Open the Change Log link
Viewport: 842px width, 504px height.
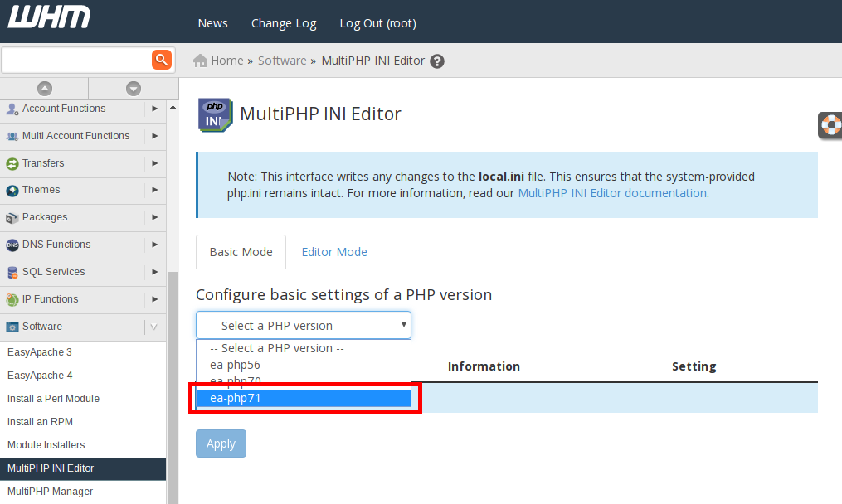[284, 23]
